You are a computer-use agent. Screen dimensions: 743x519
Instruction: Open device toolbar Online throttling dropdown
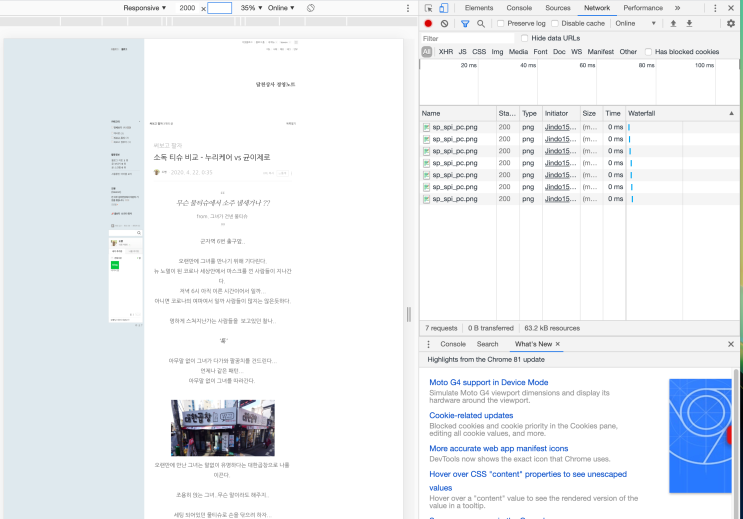tap(281, 8)
